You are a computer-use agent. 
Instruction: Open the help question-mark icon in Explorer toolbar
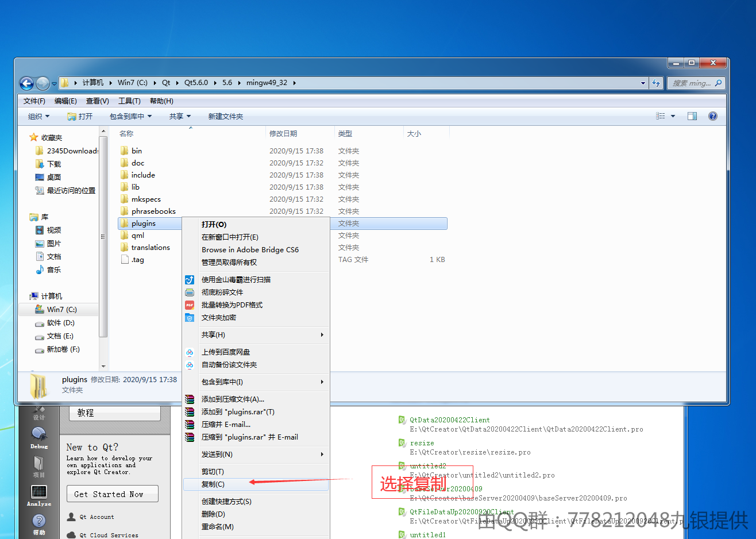[713, 116]
